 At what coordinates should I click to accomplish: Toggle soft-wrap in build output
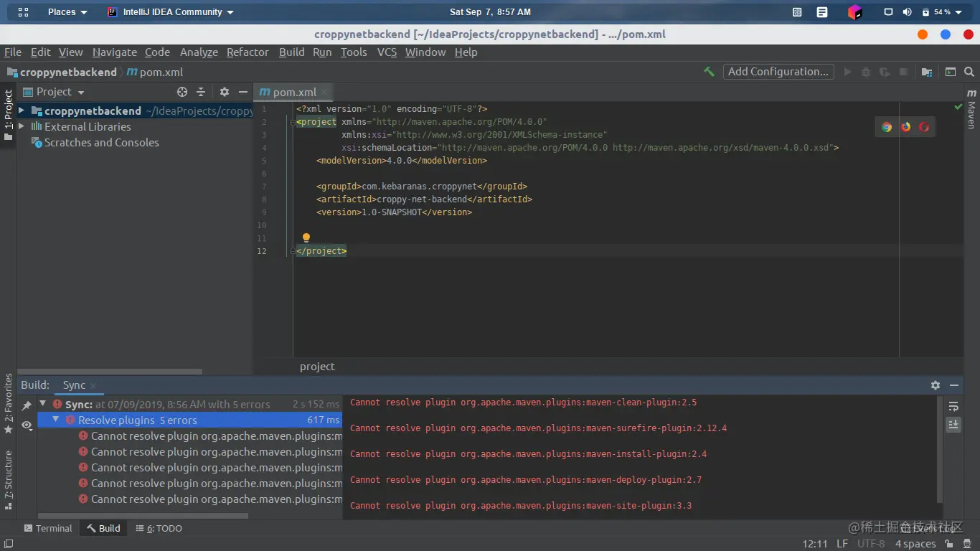point(953,407)
